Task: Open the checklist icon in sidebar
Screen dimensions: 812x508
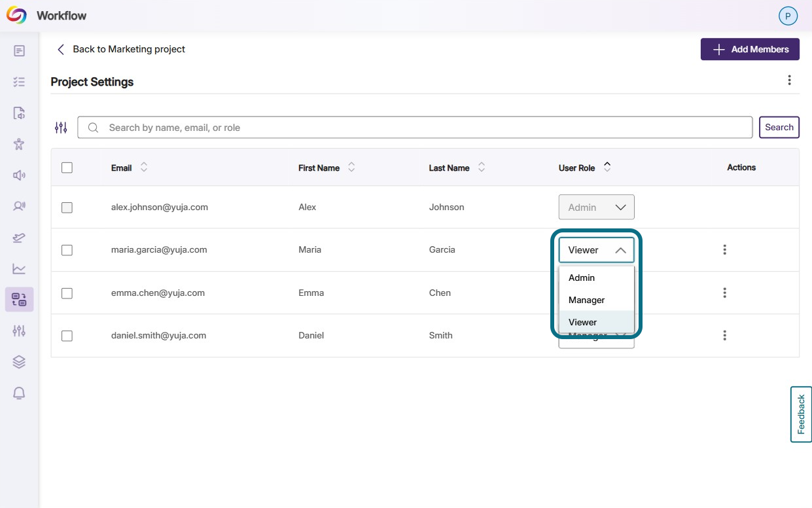Action: tap(19, 82)
